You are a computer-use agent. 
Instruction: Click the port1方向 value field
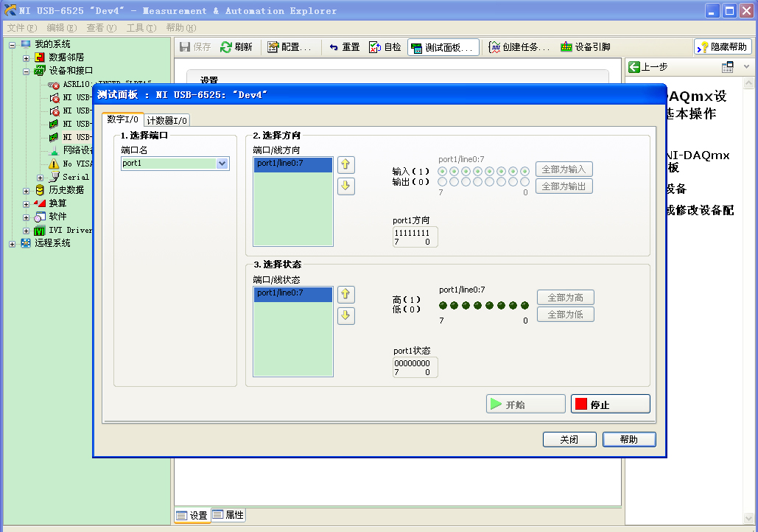click(x=415, y=237)
